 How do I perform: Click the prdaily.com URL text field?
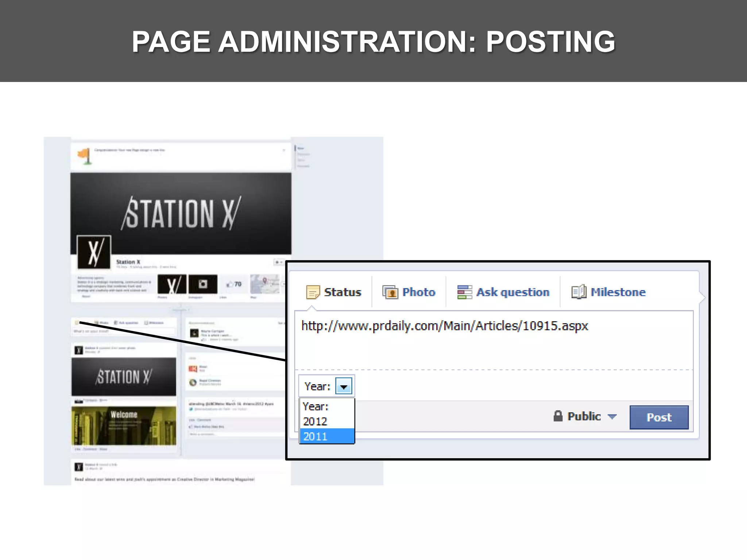494,340
